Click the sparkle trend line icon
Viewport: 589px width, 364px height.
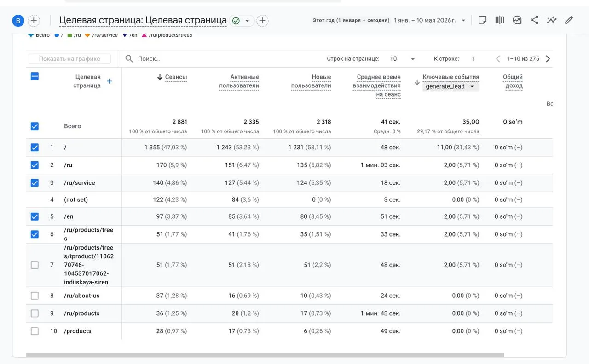pyautogui.click(x=552, y=20)
